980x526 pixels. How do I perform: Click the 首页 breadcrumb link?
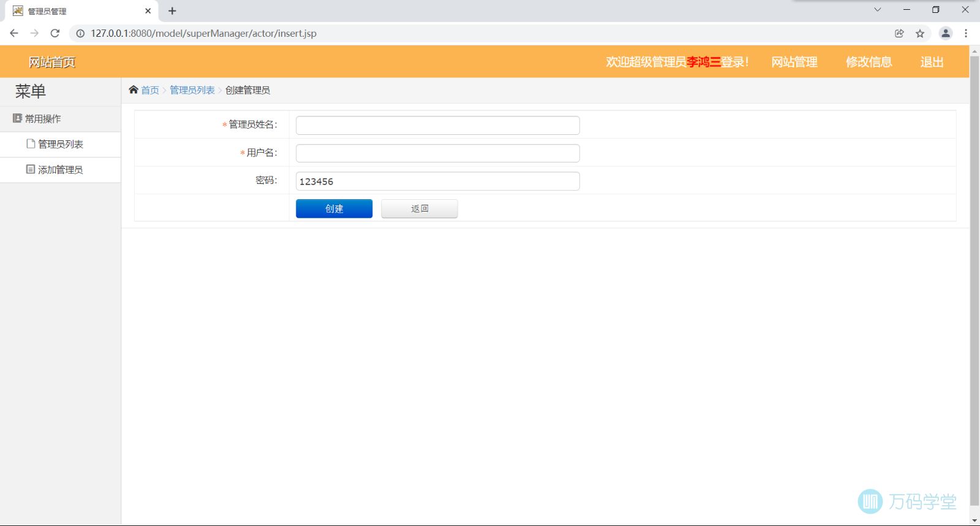(x=150, y=90)
